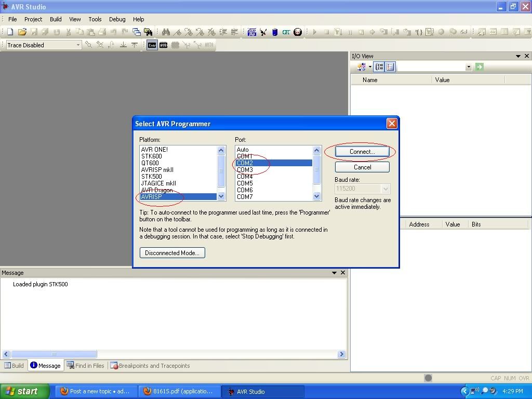
Task: Open the File menu
Action: click(12, 19)
